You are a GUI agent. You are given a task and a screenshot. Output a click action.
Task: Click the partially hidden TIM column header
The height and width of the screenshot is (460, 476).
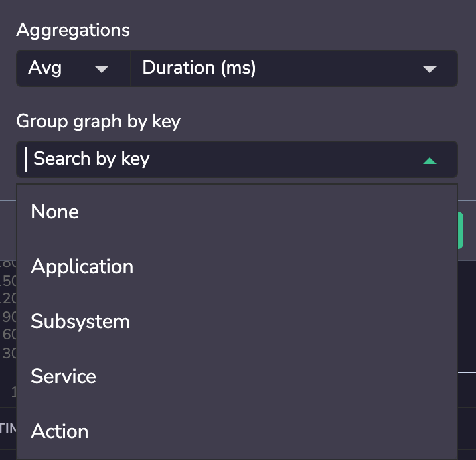click(x=8, y=429)
